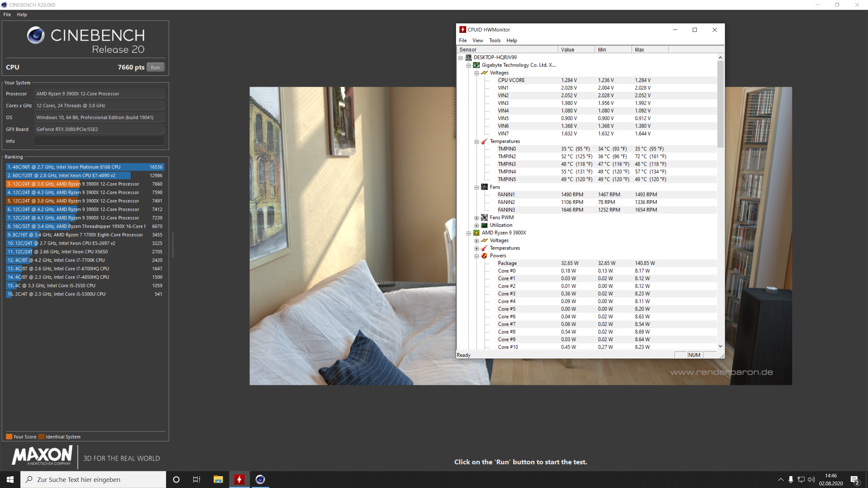This screenshot has height=488, width=868.
Task: Click the AMD Ryzen 9 3900X chip icon
Action: 476,233
